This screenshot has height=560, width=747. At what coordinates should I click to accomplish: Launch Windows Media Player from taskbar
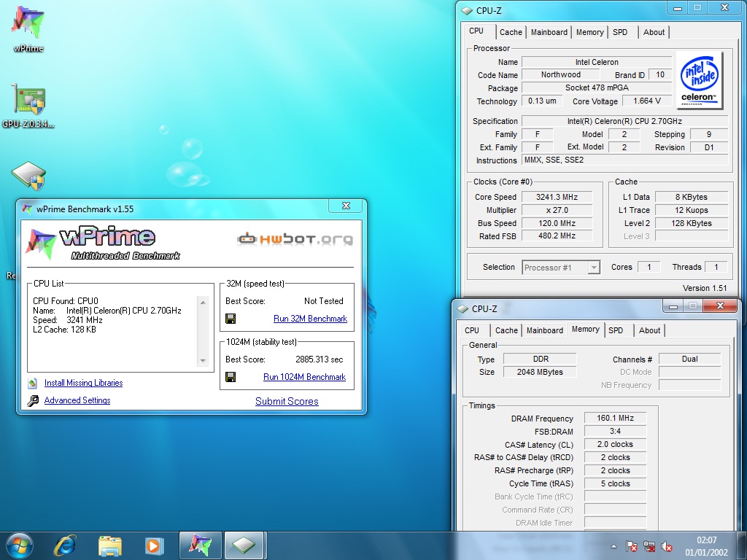[x=154, y=545]
